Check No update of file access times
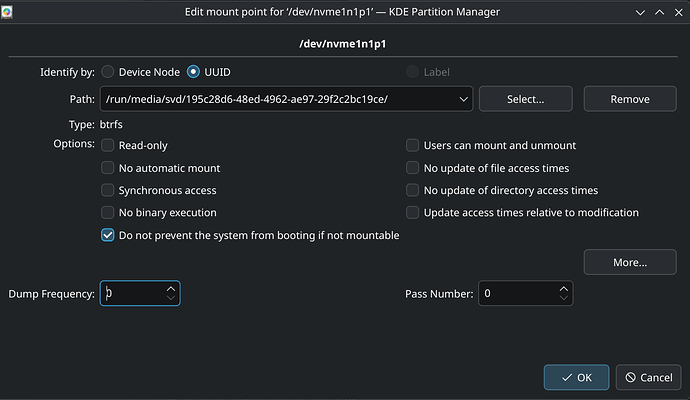690x400 pixels. (412, 168)
